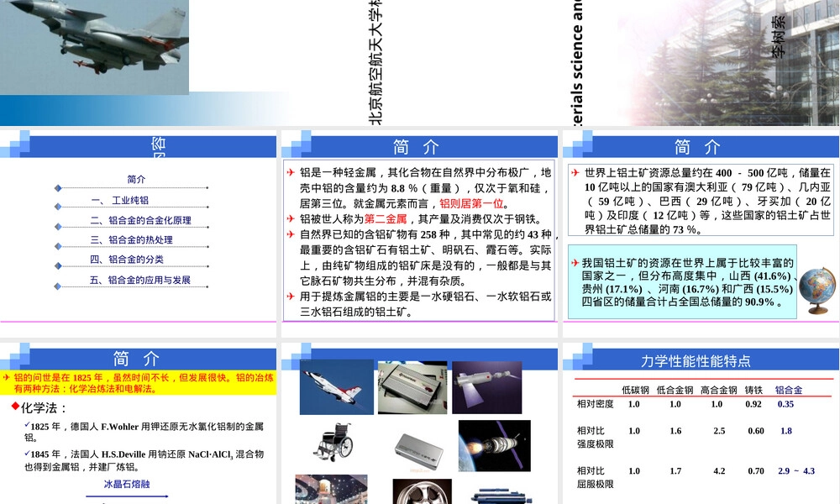Image resolution: width=840 pixels, height=504 pixels.
Task: Click the '低碳钢' column header
Action: pyautogui.click(x=635, y=390)
